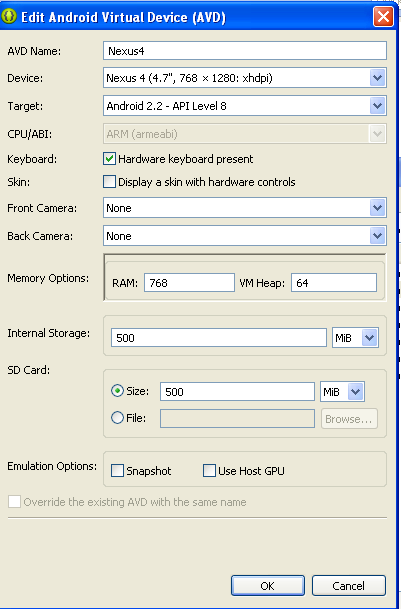Image resolution: width=401 pixels, height=609 pixels.
Task: Click the Android icon in the title bar
Action: 9,17
